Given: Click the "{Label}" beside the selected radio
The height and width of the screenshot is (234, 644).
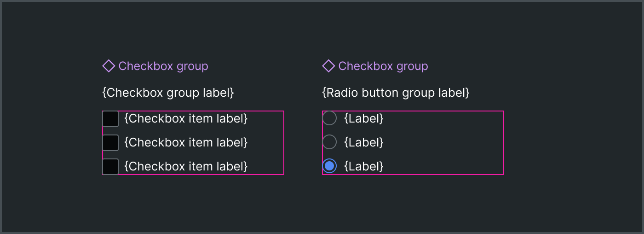Looking at the screenshot, I should click(364, 166).
